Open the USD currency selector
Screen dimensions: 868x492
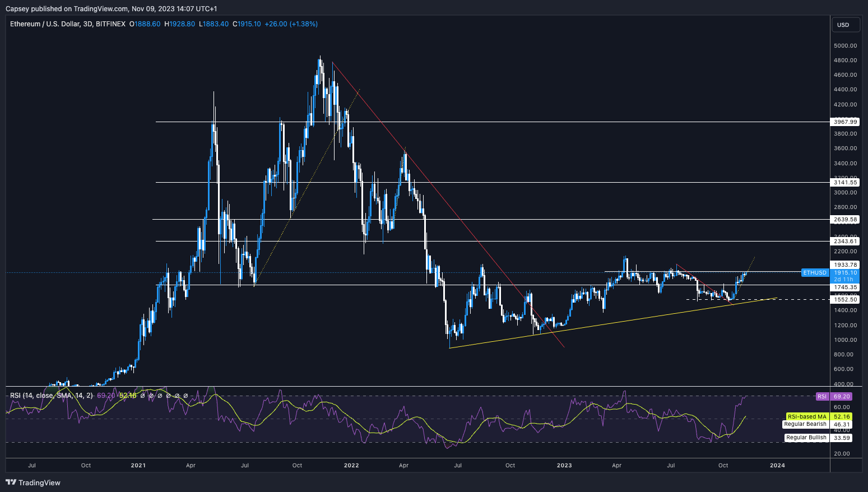tap(845, 24)
